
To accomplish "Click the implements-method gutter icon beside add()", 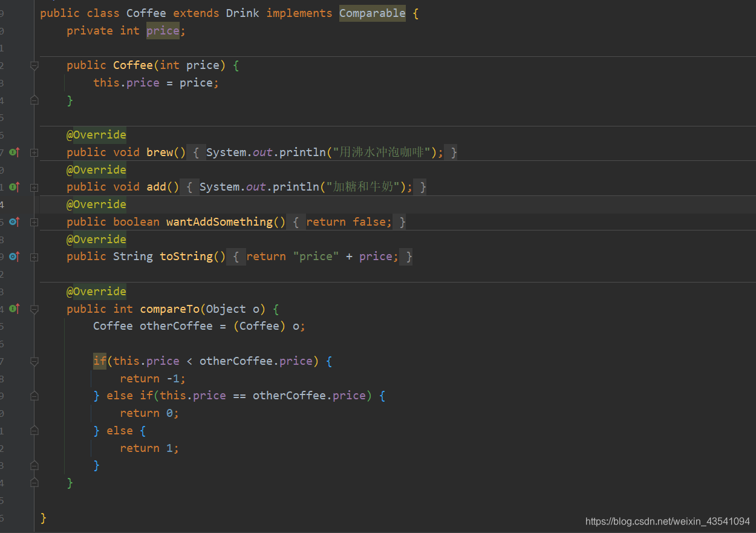I will pos(15,187).
